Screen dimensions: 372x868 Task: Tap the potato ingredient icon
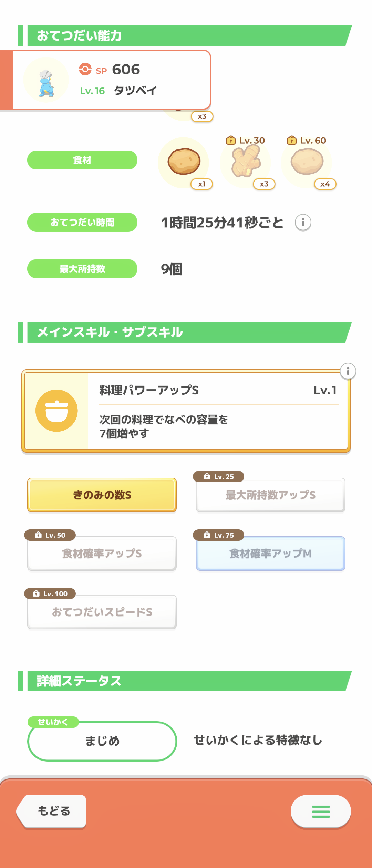(x=184, y=162)
